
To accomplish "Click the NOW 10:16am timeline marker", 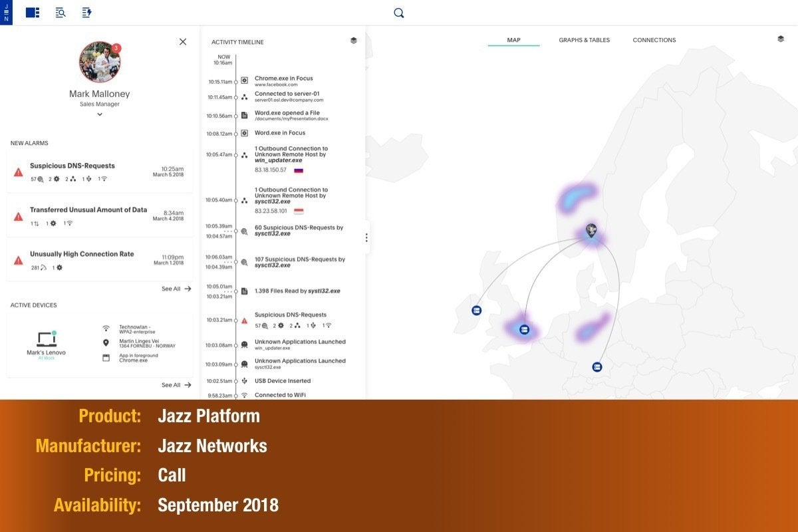I will click(223, 60).
